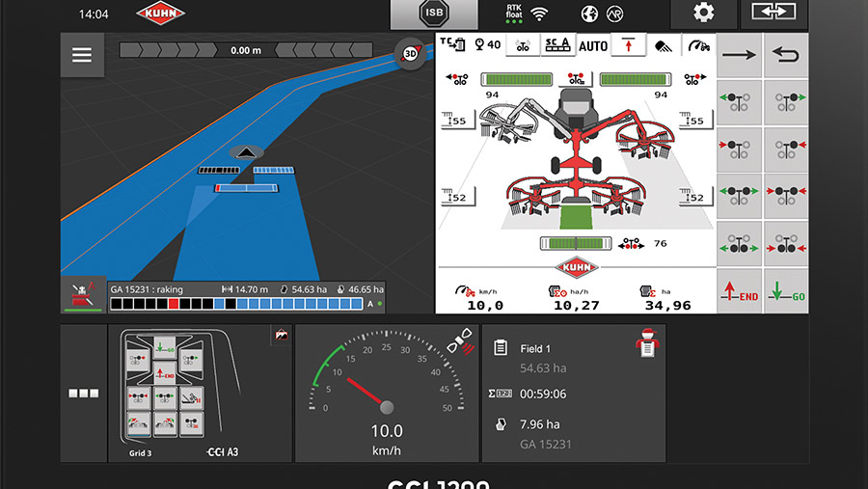Open the hamburger menu on the map
This screenshot has height=489, width=868.
82,55
